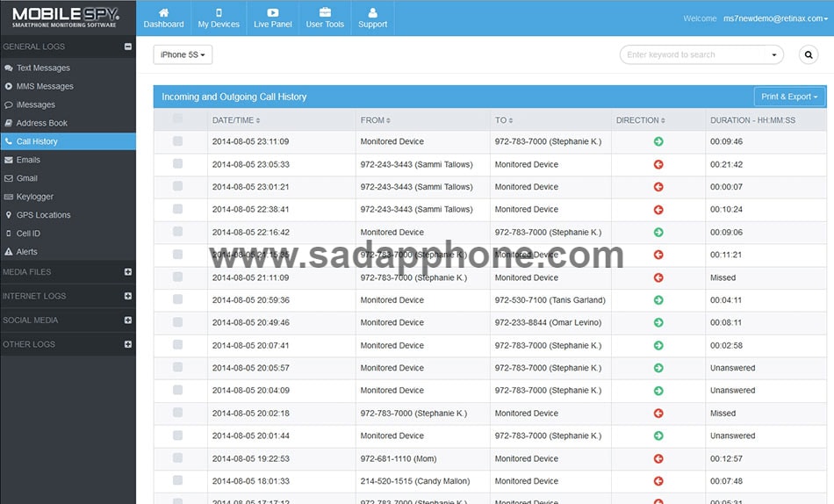
Task: Collapse the General Logs section
Action: point(128,47)
